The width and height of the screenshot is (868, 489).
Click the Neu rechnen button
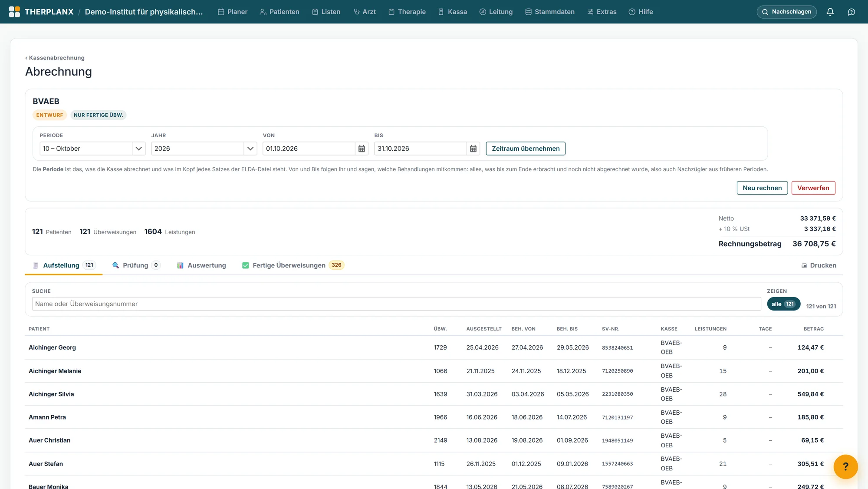pyautogui.click(x=762, y=188)
